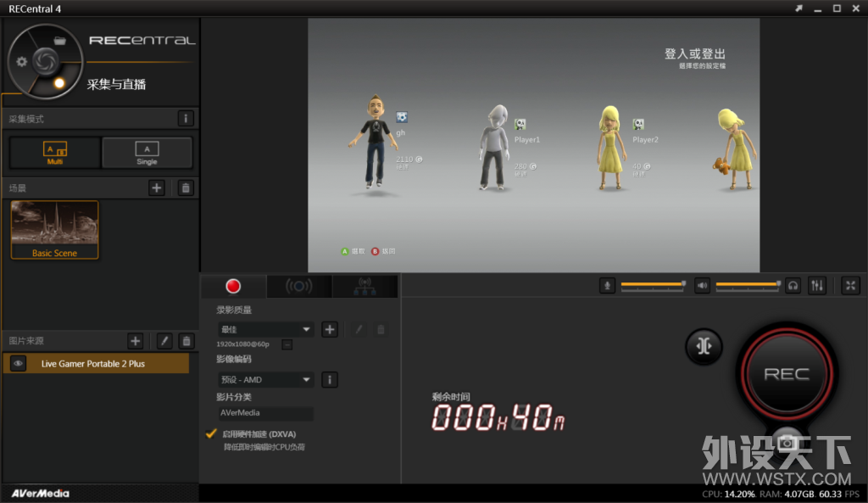Open the audio mixer settings icon
Screen dimensions: 868x503
[x=817, y=285]
